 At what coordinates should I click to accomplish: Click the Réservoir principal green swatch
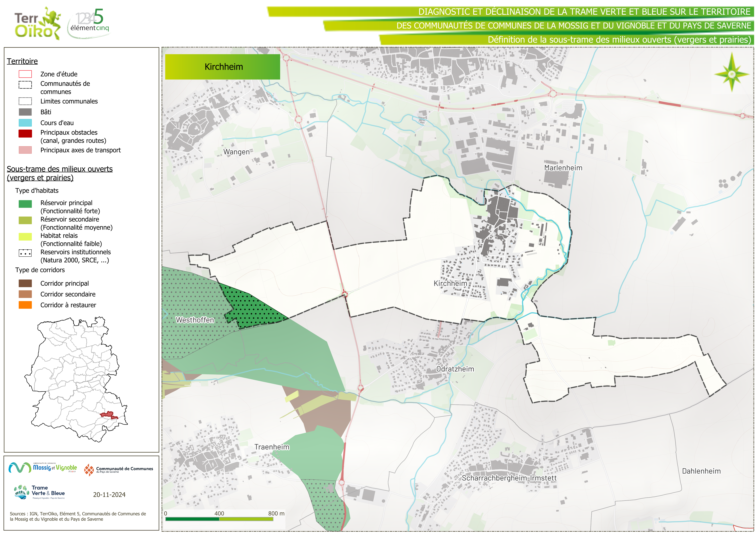(x=25, y=204)
